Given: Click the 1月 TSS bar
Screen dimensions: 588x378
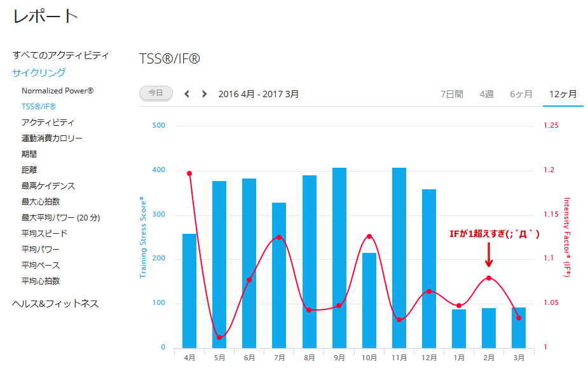Looking at the screenshot, I should [459, 329].
